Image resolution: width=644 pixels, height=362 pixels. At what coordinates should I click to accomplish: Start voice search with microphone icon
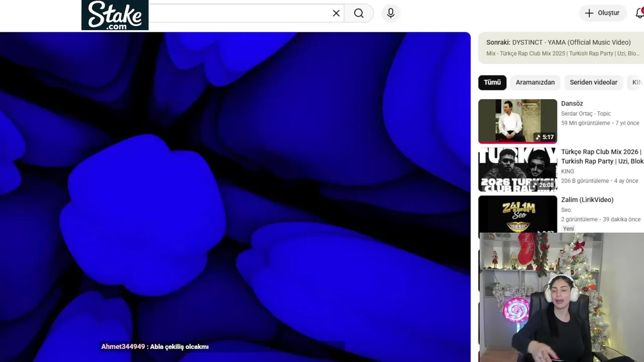[391, 14]
